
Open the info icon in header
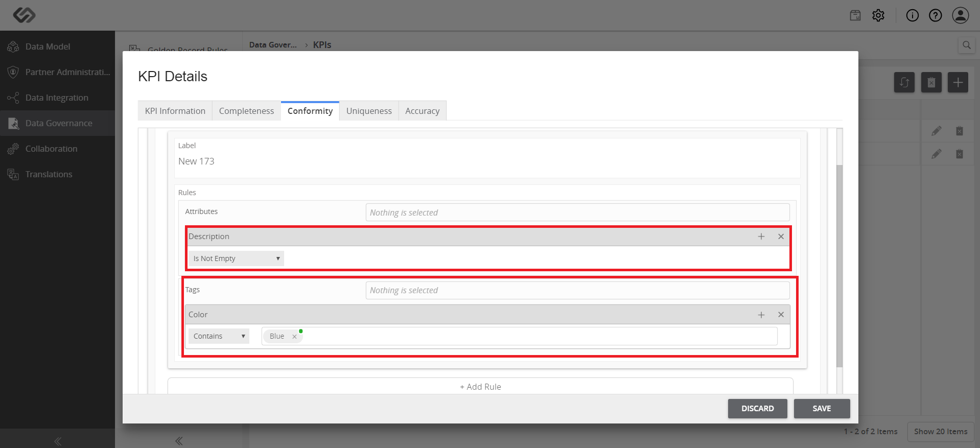click(x=913, y=15)
